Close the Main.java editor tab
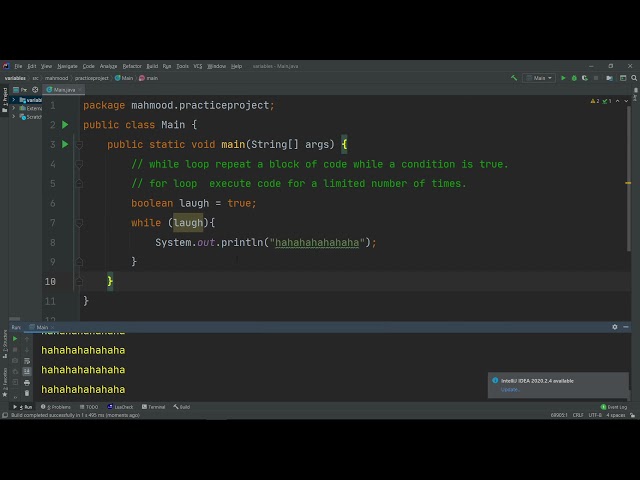The image size is (640, 480). tap(80, 89)
